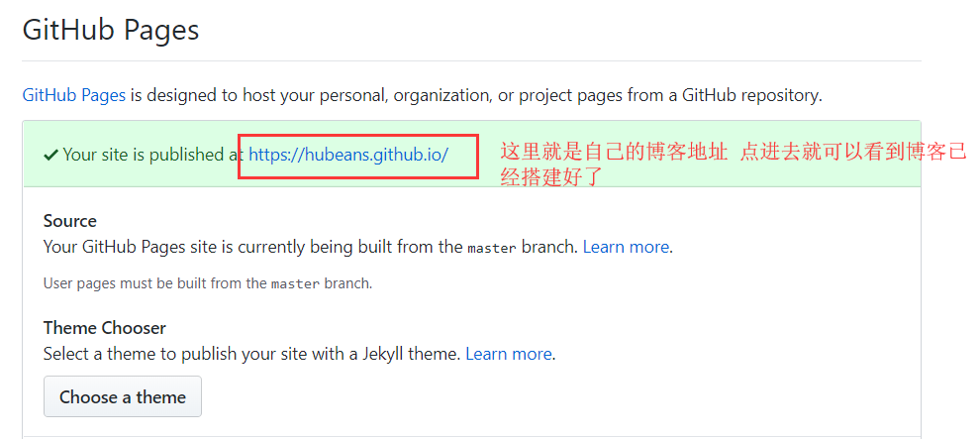Click 'Your site is published at' text
The width and height of the screenshot is (980, 439).
pyautogui.click(x=153, y=155)
